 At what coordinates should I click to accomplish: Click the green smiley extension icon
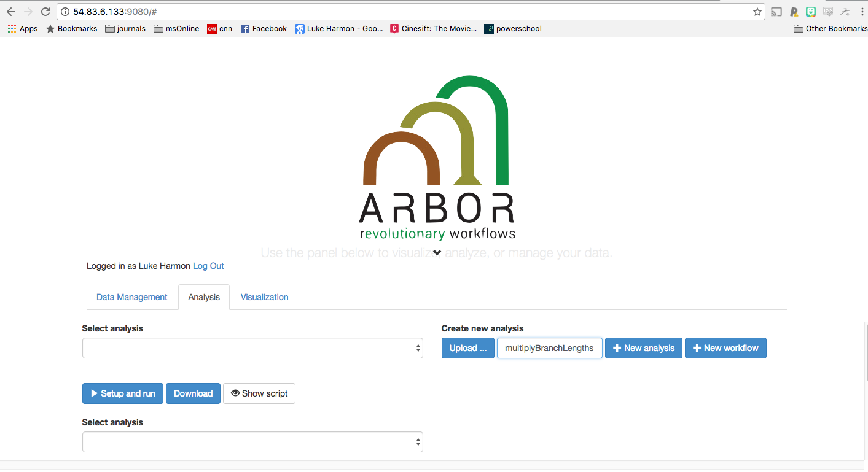[x=811, y=12]
